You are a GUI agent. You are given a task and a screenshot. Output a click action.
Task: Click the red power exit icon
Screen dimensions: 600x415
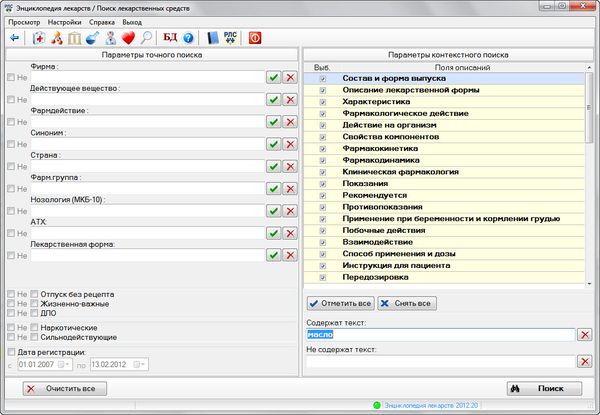pos(255,37)
